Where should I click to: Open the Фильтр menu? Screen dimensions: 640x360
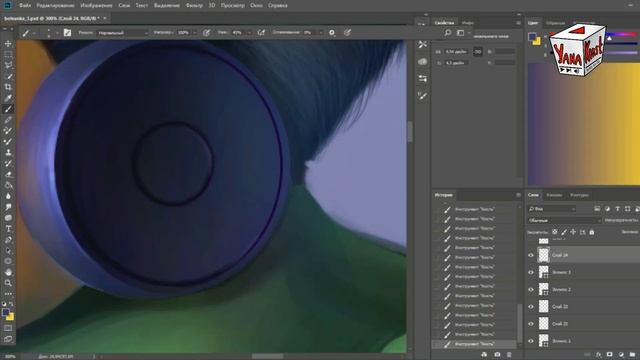tap(194, 6)
